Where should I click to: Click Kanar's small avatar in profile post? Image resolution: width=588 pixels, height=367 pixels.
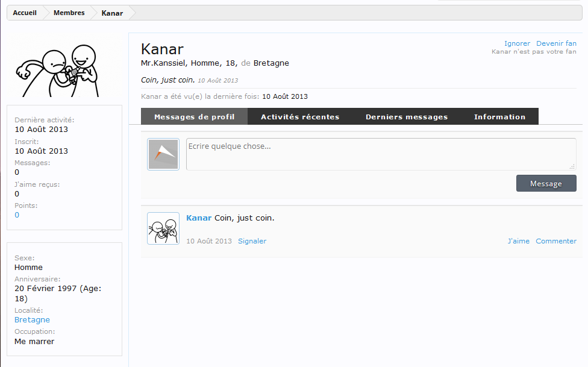(x=163, y=228)
